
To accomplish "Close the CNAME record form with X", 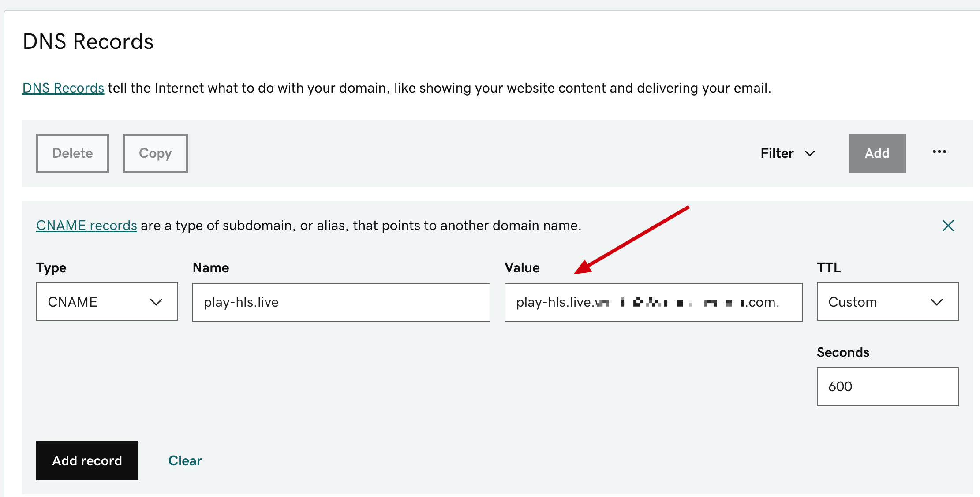I will tap(948, 226).
